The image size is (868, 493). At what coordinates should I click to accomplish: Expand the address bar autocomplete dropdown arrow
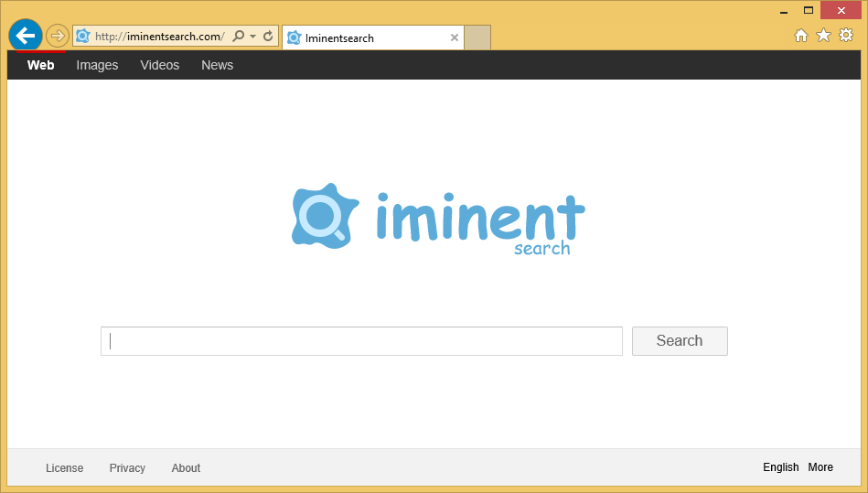click(252, 37)
